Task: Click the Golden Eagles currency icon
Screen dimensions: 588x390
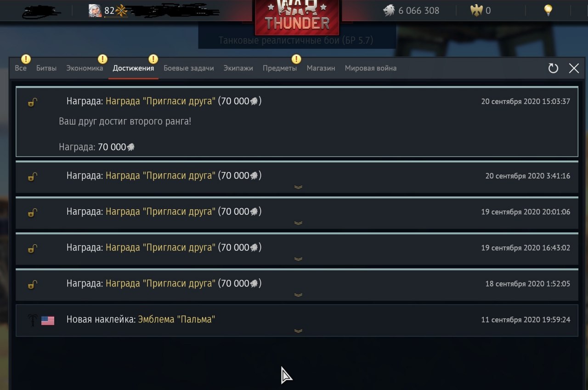Action: 477,10
